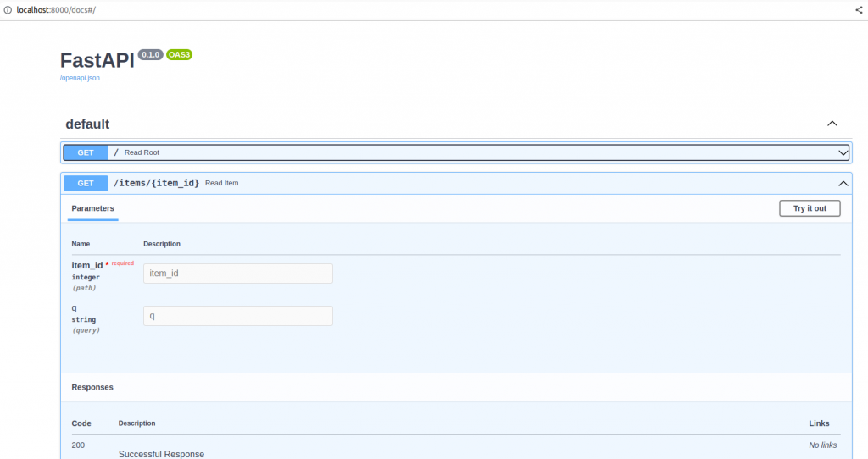
Task: Focus the item_id input field
Action: coord(238,274)
